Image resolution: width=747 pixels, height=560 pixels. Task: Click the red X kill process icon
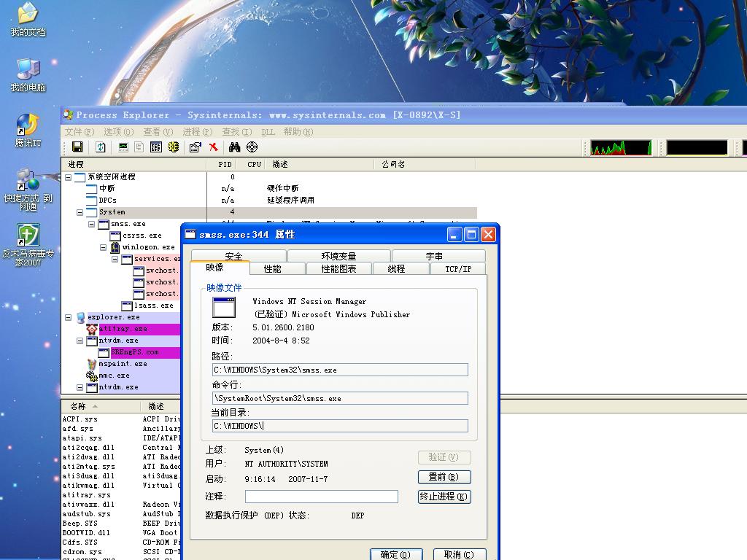(214, 147)
